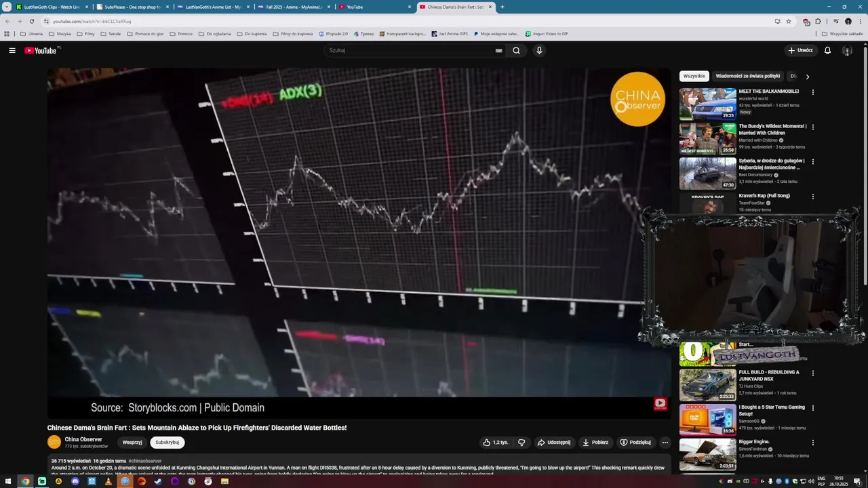Open the Chrome three-dot menu
The height and width of the screenshot is (488, 868).
pos(860,21)
